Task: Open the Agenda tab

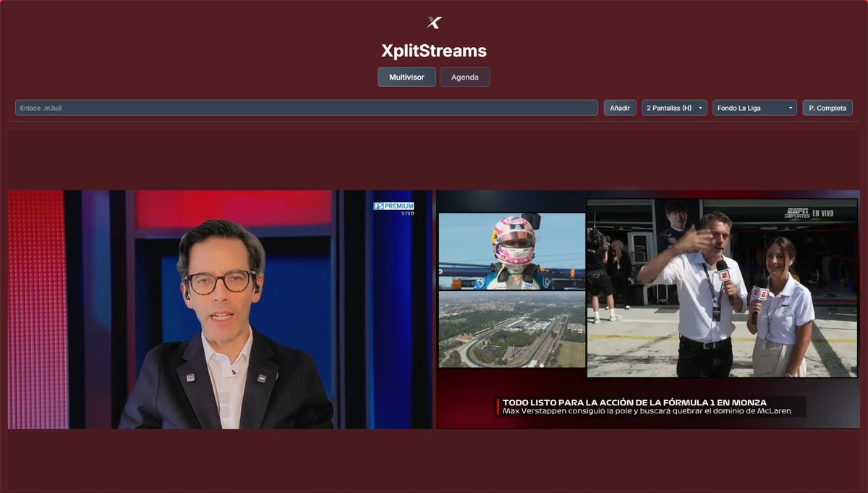Action: tap(465, 77)
